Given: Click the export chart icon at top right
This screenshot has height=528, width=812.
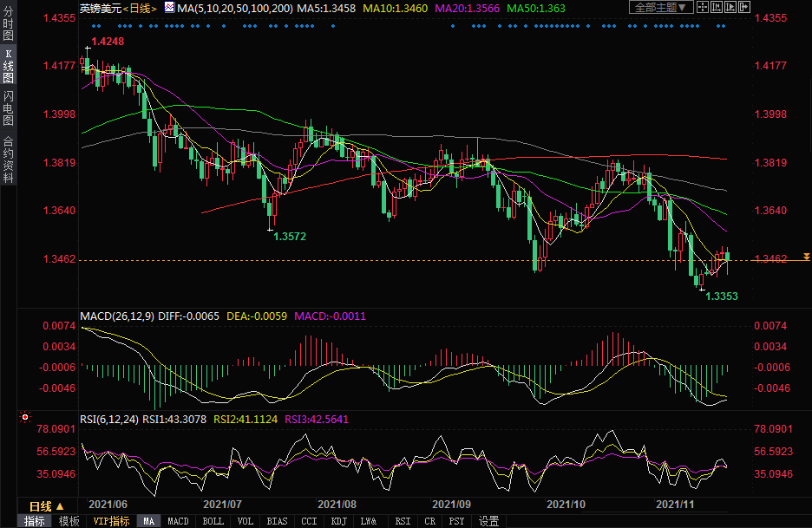Looking at the screenshot, I should [743, 8].
